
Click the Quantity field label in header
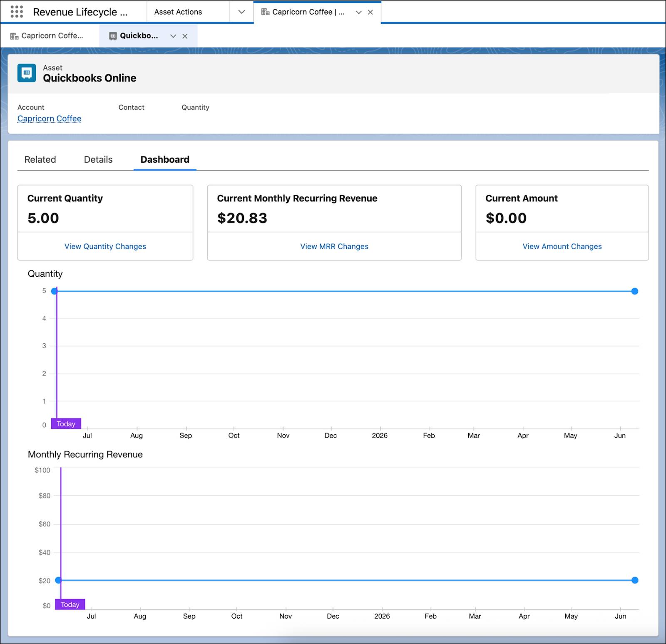195,107
